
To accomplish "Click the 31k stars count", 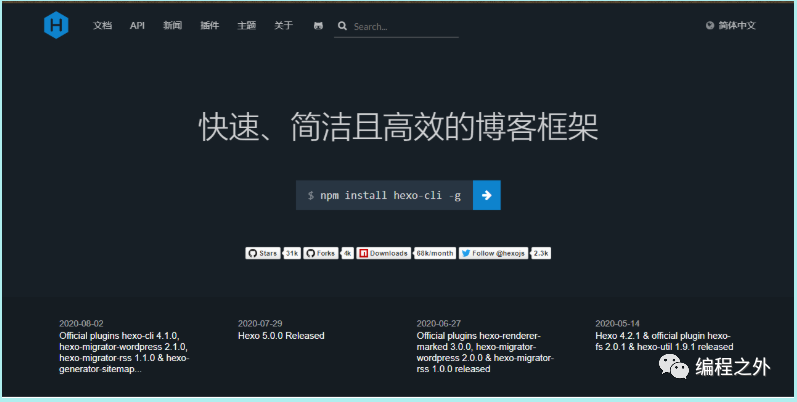I will pyautogui.click(x=292, y=253).
